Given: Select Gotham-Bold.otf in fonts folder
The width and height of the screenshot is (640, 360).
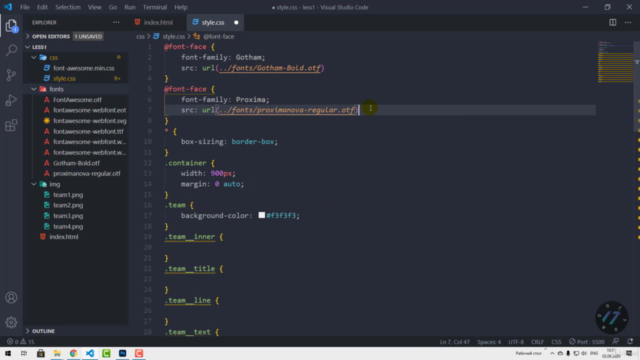Looking at the screenshot, I should click(x=76, y=163).
